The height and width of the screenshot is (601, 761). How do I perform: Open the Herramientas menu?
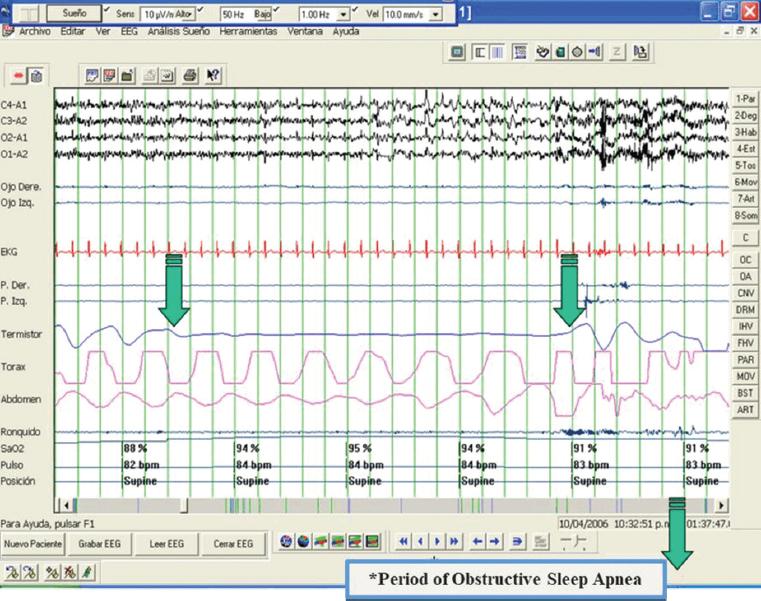point(248,32)
